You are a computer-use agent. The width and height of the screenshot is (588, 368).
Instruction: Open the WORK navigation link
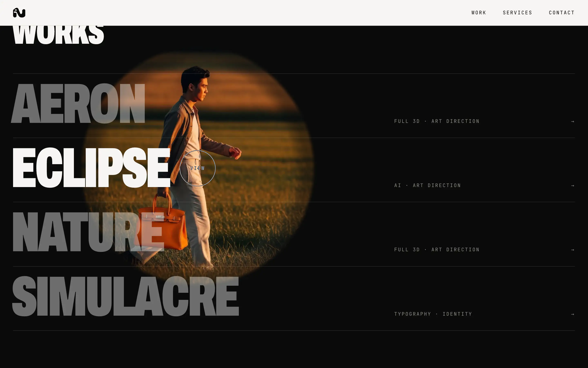point(479,13)
